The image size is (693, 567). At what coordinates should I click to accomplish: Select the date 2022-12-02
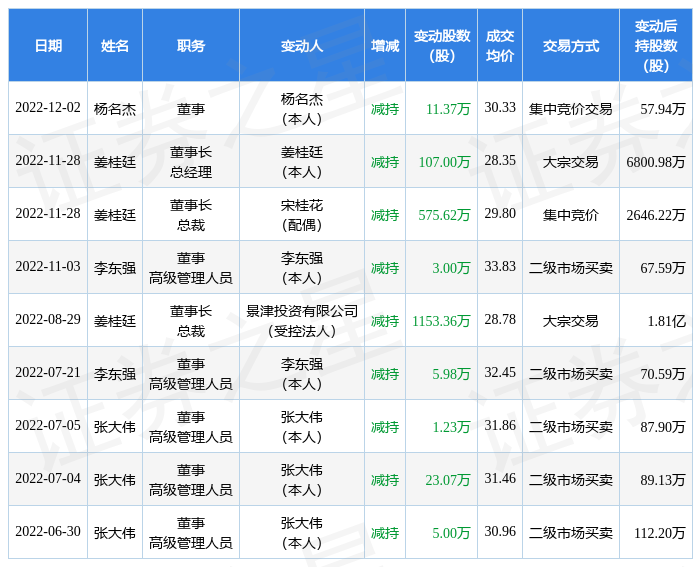[x=48, y=108]
